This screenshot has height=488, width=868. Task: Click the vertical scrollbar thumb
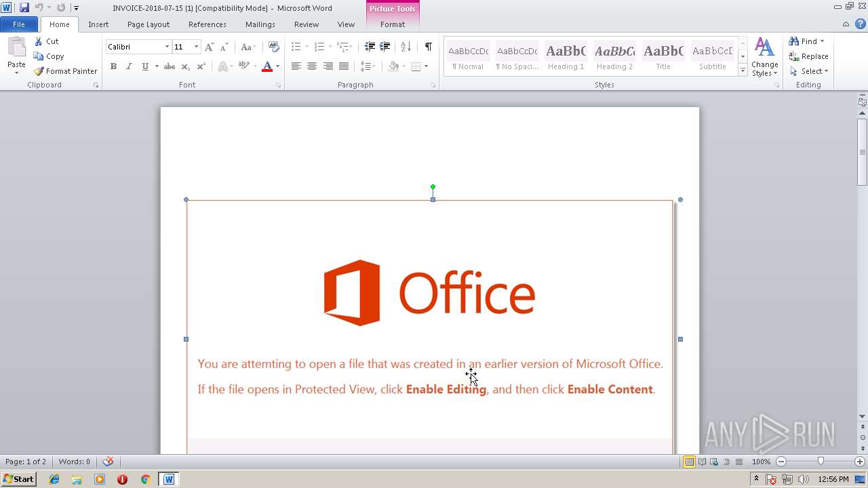pyautogui.click(x=862, y=152)
